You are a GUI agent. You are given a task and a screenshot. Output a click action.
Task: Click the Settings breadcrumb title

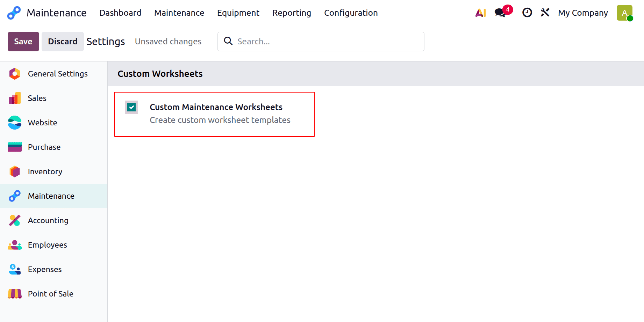pos(106,42)
